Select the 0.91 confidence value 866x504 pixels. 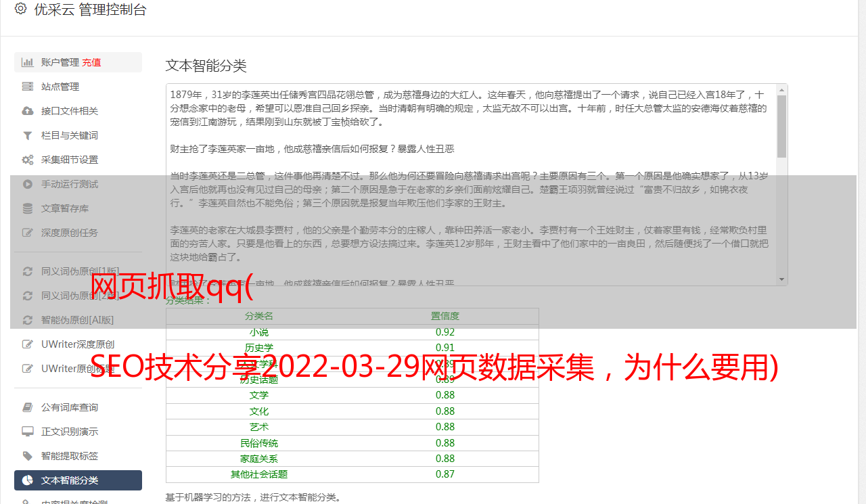[445, 348]
